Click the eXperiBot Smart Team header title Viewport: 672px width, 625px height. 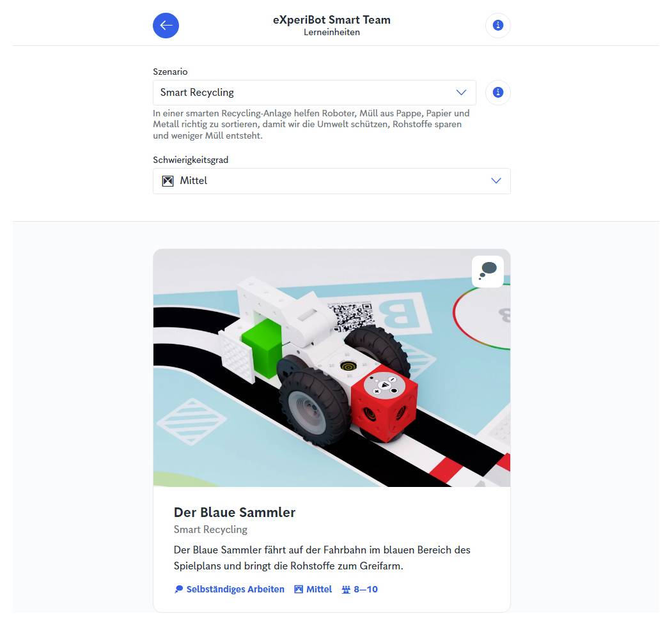(x=332, y=20)
